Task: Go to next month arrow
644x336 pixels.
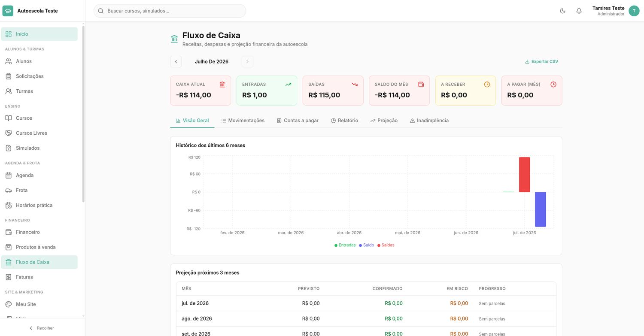Action: pos(247,61)
